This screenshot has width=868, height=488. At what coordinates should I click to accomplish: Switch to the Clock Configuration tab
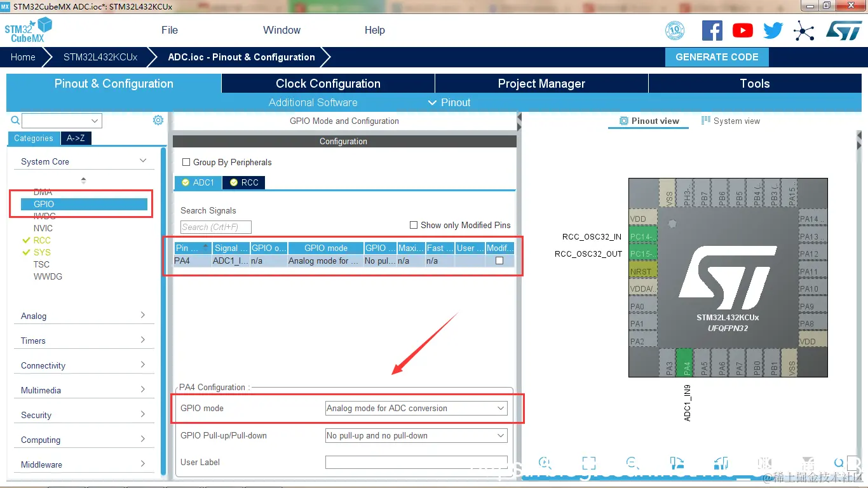point(328,83)
